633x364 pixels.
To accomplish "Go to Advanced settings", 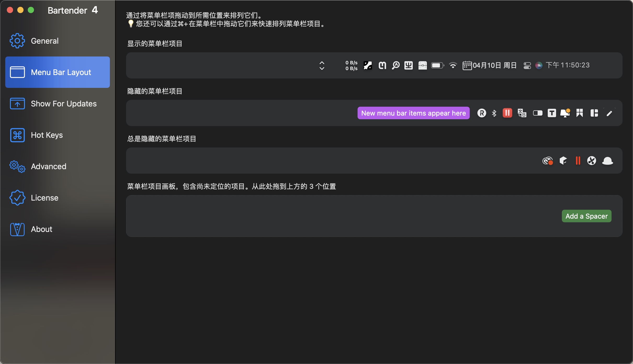I will pyautogui.click(x=48, y=167).
